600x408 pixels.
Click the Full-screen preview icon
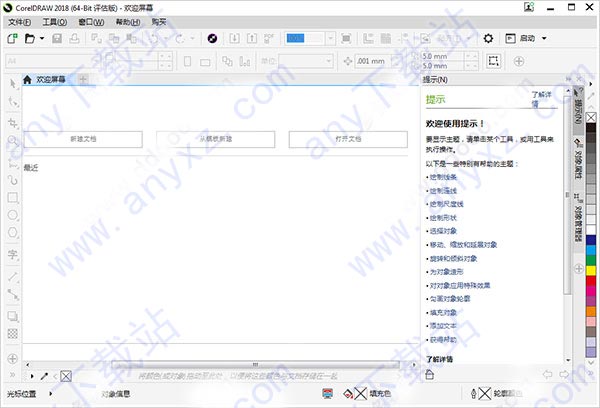coord(346,38)
